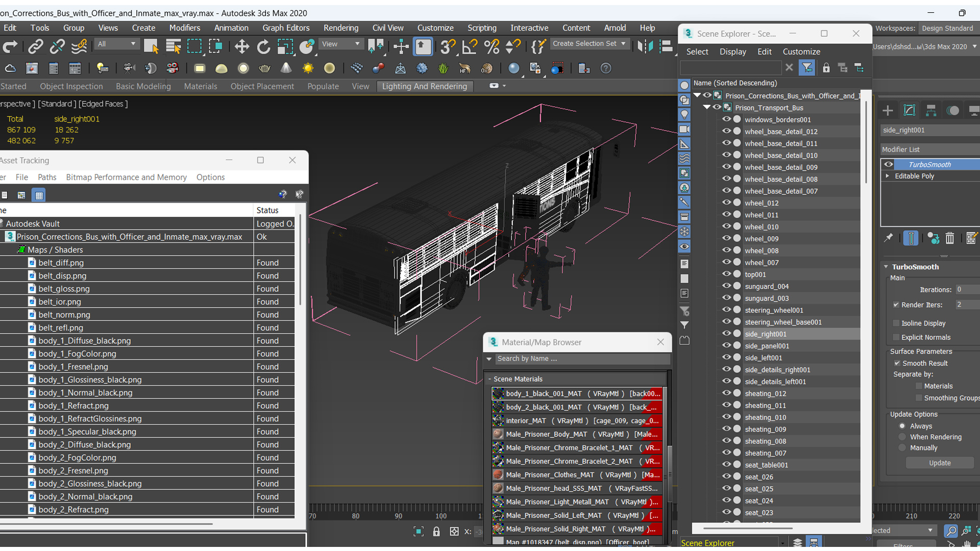Open Scene Explorer Customize menu

pyautogui.click(x=801, y=52)
